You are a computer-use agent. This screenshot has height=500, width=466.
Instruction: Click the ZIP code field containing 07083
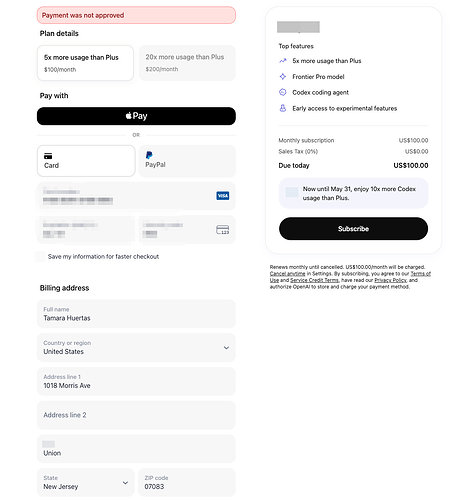(x=187, y=482)
